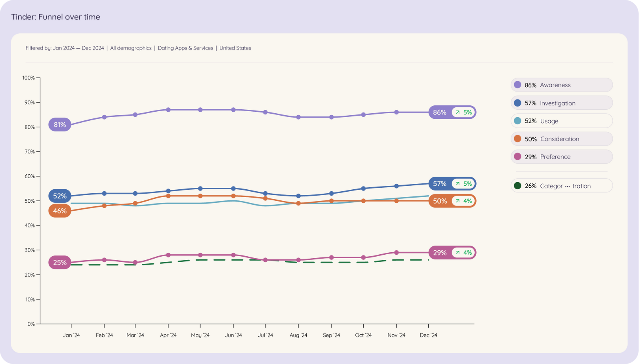Click the 100% y-axis label

(x=29, y=78)
